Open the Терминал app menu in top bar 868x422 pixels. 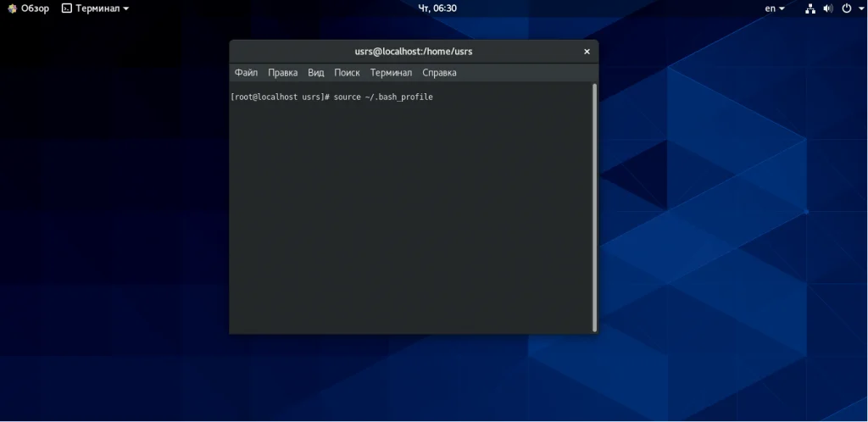click(95, 8)
